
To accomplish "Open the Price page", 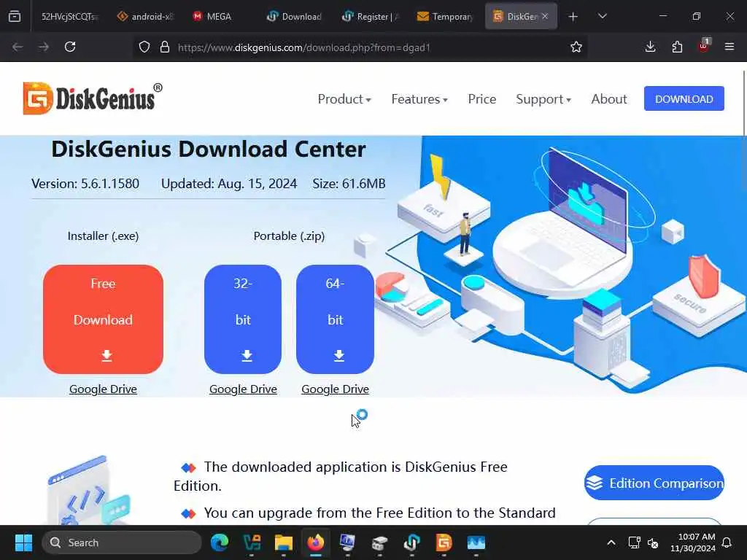I will coord(481,99).
